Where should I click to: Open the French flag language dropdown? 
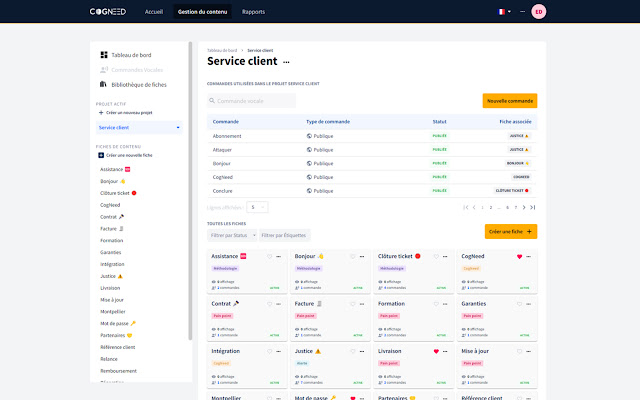pyautogui.click(x=503, y=12)
